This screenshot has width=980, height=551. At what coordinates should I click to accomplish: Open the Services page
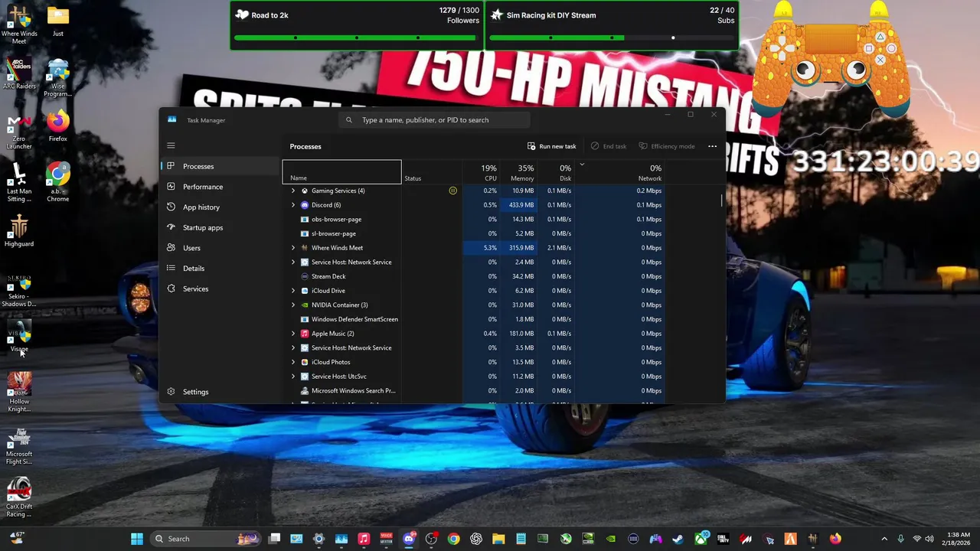pyautogui.click(x=220, y=289)
